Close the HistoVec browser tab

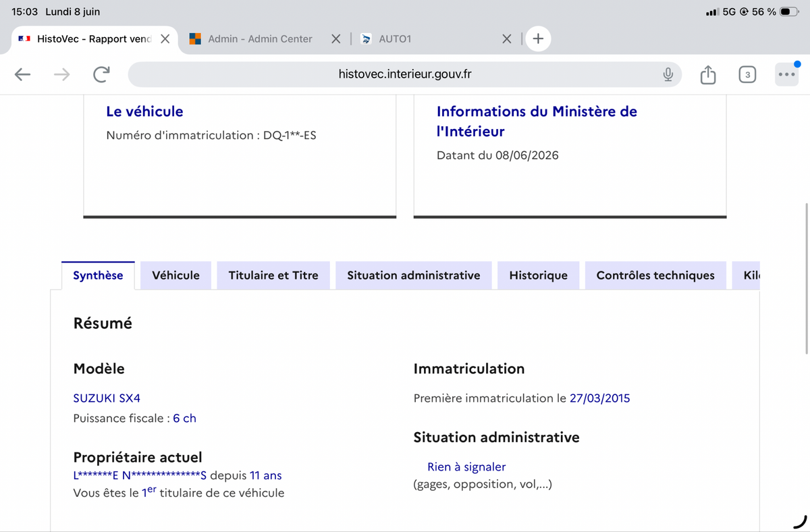[x=165, y=39]
